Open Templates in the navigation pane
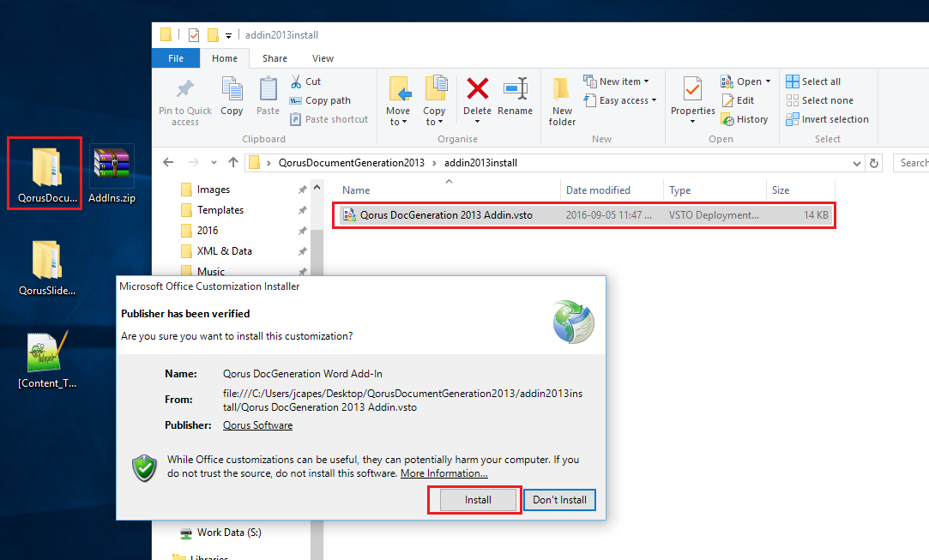The width and height of the screenshot is (929, 560). pos(220,210)
